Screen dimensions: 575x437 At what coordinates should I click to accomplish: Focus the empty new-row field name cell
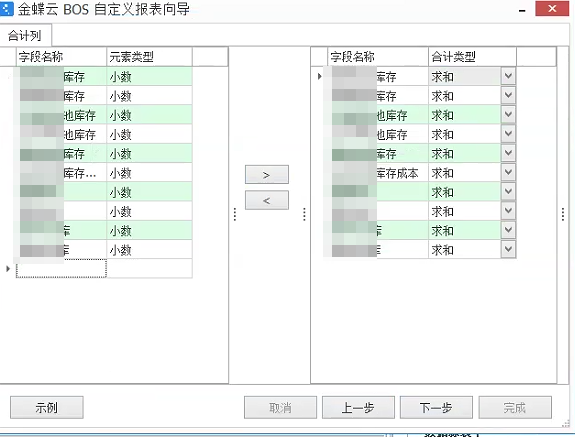(x=61, y=268)
